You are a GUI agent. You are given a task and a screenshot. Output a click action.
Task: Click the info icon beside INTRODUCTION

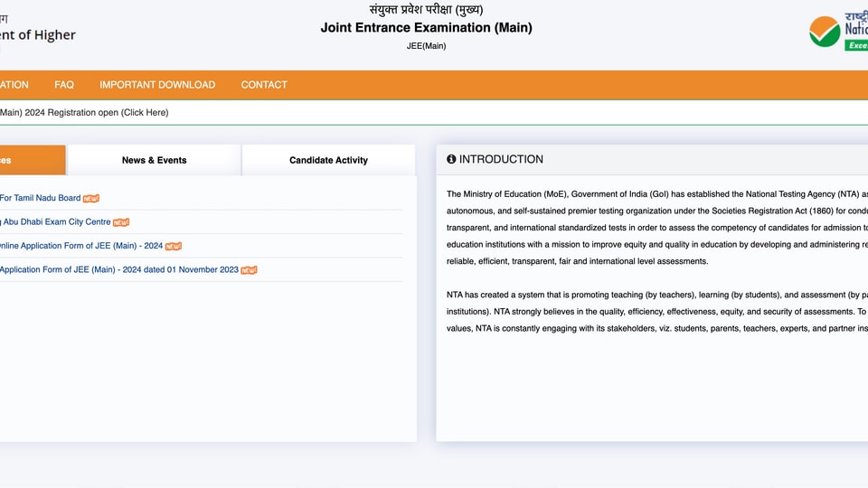pos(451,159)
